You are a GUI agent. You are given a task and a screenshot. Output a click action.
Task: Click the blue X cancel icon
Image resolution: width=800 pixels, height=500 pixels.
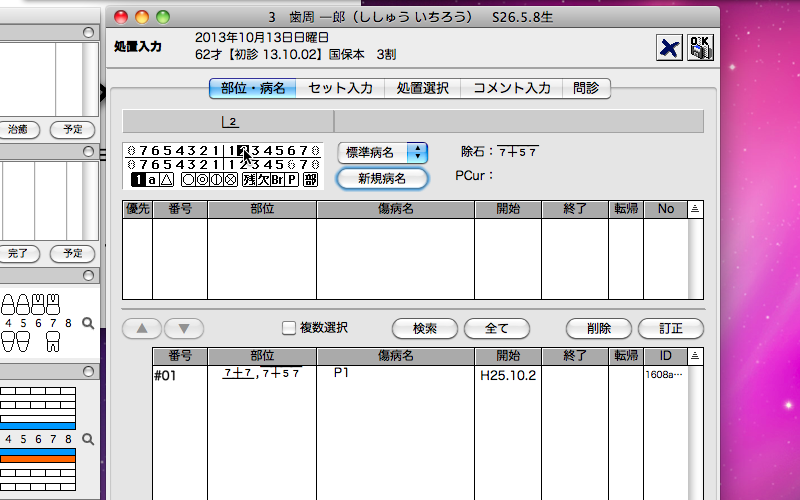669,48
